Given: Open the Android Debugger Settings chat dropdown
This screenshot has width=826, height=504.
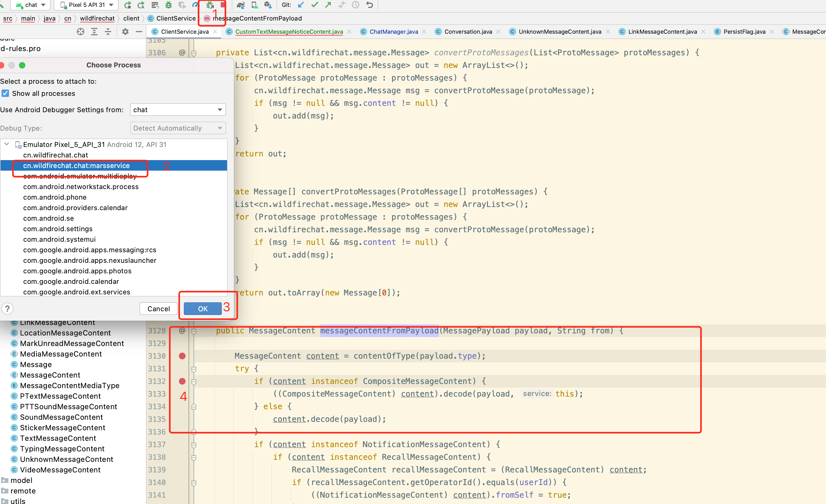Looking at the screenshot, I should click(x=178, y=110).
